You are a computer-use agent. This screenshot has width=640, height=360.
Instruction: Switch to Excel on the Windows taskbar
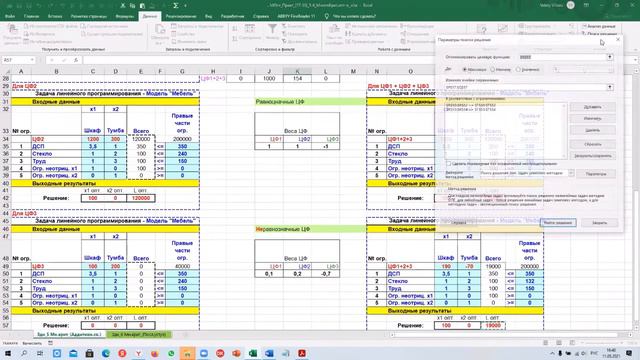point(253,353)
